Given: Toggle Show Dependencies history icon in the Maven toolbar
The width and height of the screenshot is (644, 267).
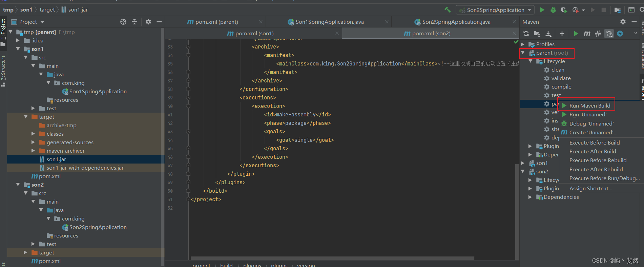Looking at the screenshot, I should (x=609, y=34).
